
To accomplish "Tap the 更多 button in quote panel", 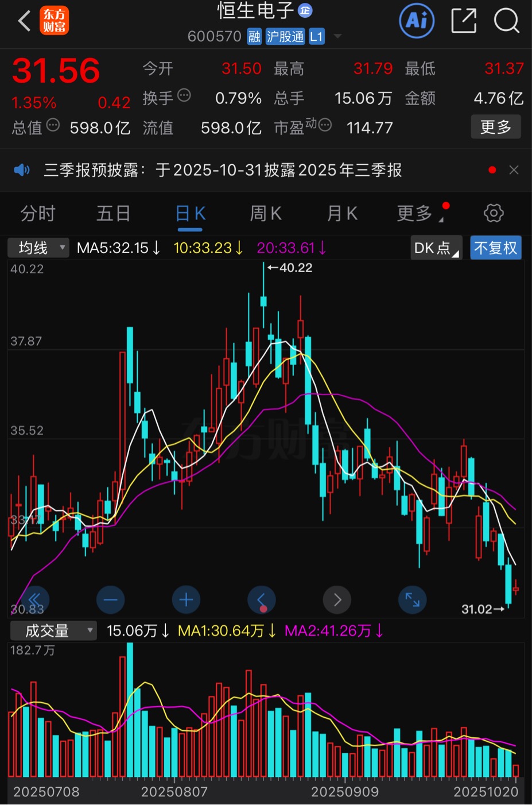I will coord(496,127).
